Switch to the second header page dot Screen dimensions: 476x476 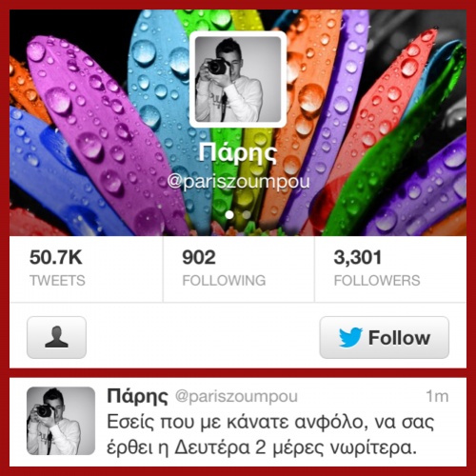click(x=247, y=215)
